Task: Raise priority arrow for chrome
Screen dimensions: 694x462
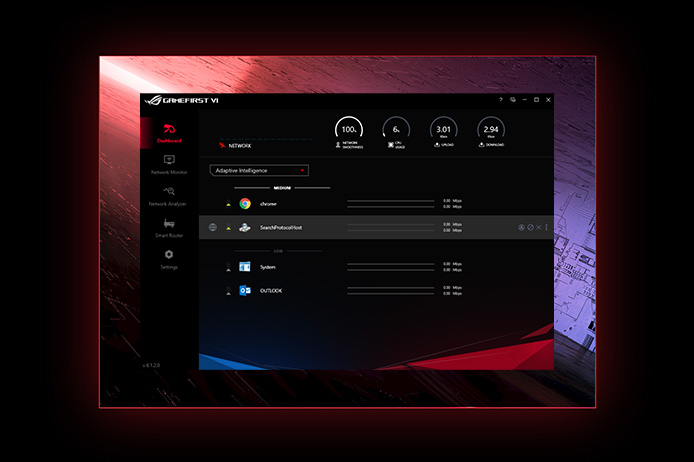Action: [228, 204]
